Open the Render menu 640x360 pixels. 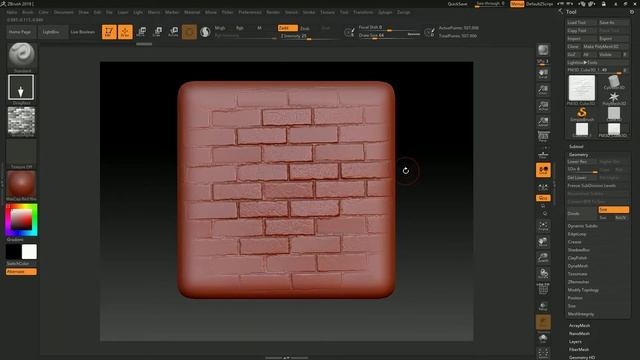point(273,12)
